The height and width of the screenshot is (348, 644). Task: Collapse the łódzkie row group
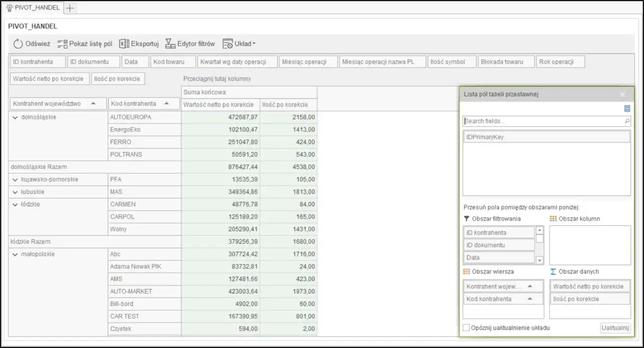click(x=15, y=205)
